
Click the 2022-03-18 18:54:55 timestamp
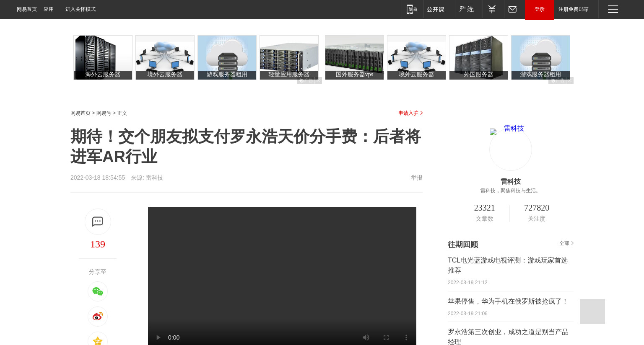tap(98, 178)
